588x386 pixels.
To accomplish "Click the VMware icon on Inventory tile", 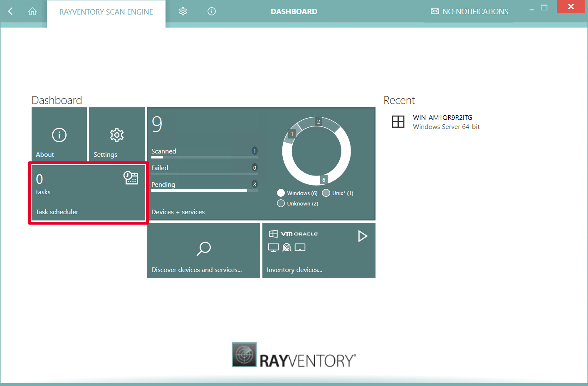I will (287, 233).
